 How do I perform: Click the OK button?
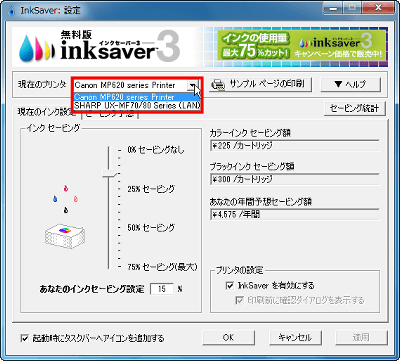[228, 337]
